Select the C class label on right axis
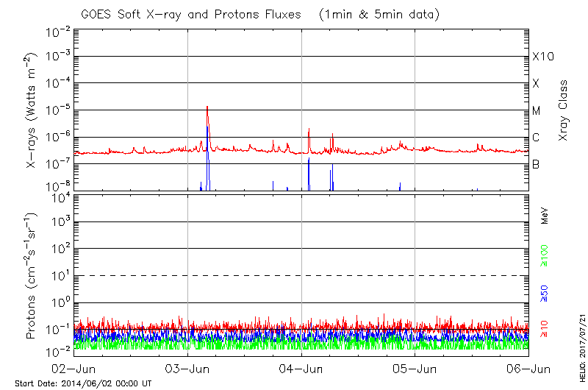The height and width of the screenshot is (390, 588). (536, 138)
